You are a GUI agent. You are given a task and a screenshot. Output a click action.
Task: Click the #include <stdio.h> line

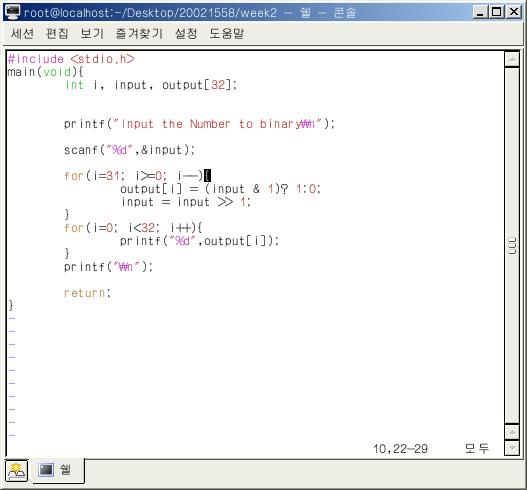(x=71, y=59)
